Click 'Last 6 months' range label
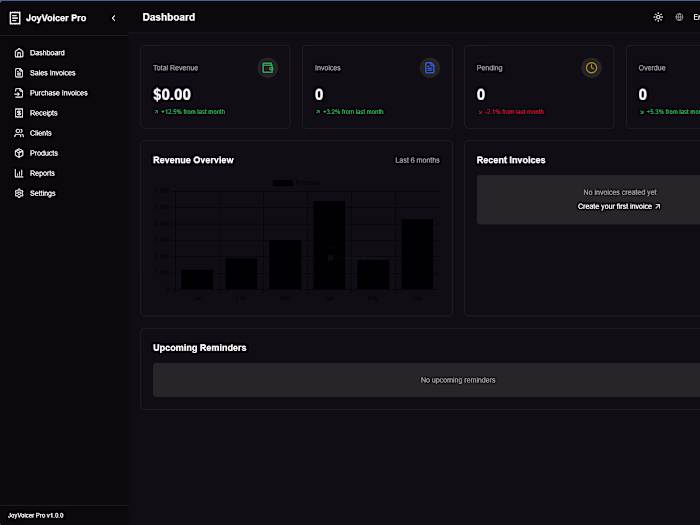The image size is (700, 525). [x=417, y=160]
